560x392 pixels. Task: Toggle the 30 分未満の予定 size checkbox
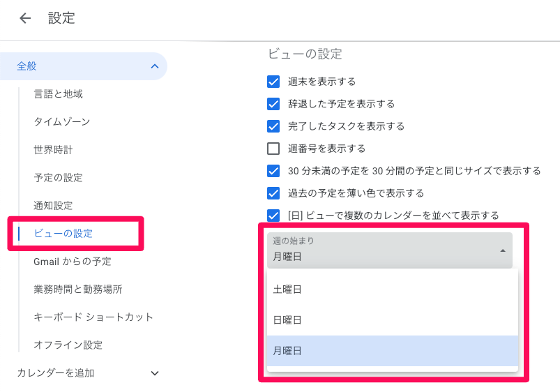click(x=273, y=171)
